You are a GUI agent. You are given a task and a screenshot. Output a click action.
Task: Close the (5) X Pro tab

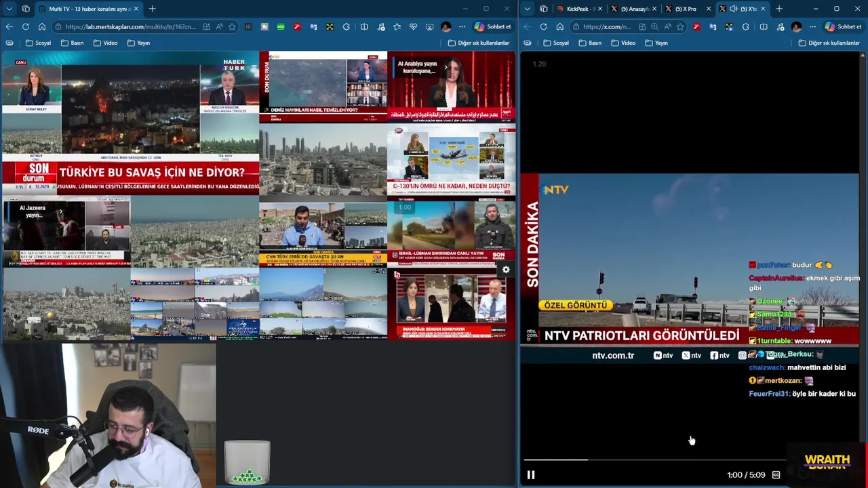709,9
